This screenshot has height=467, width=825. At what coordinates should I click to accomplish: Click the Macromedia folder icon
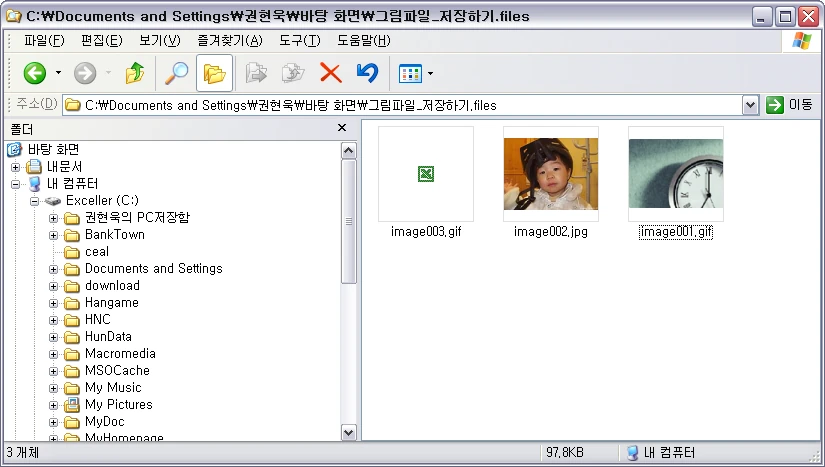click(72, 354)
